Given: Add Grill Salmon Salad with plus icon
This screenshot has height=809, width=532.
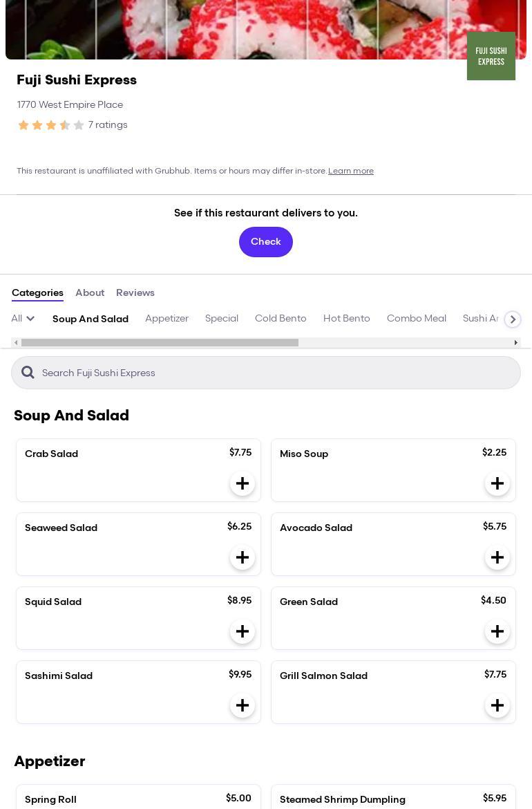Looking at the screenshot, I should coord(497,705).
